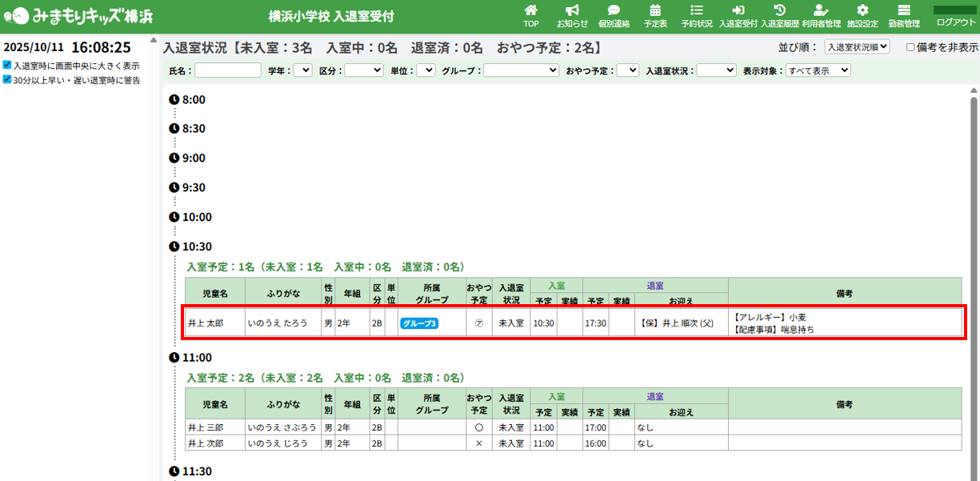Open 勤務管理 menu item

tap(904, 16)
